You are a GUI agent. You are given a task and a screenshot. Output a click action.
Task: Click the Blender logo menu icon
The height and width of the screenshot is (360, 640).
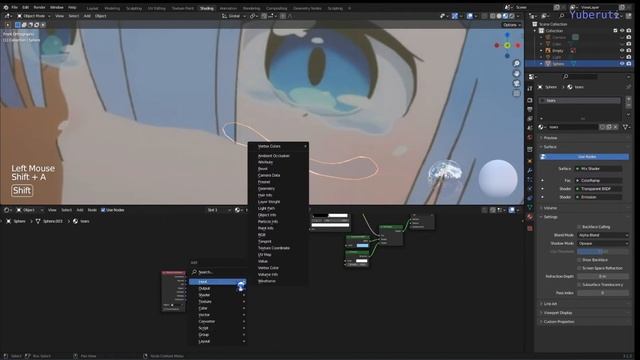click(x=6, y=7)
